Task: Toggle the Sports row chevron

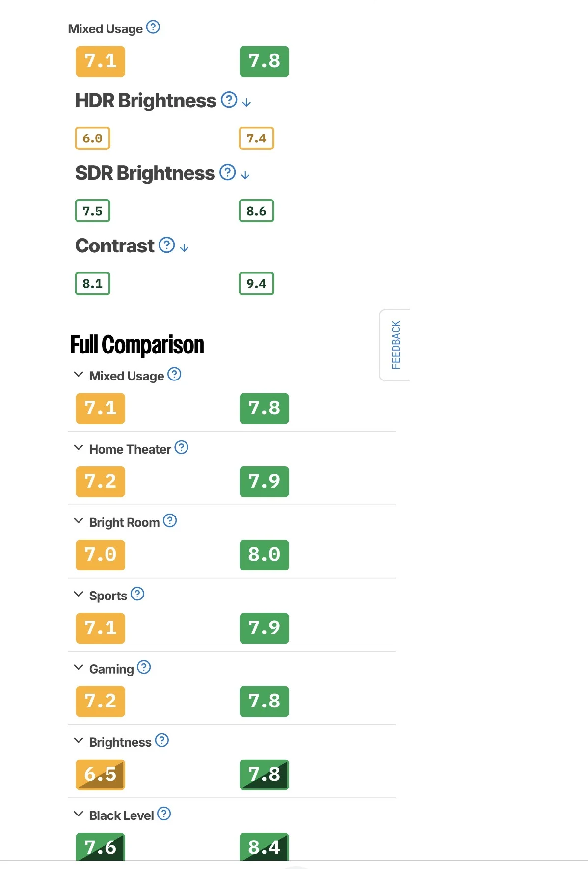Action: pyautogui.click(x=79, y=594)
